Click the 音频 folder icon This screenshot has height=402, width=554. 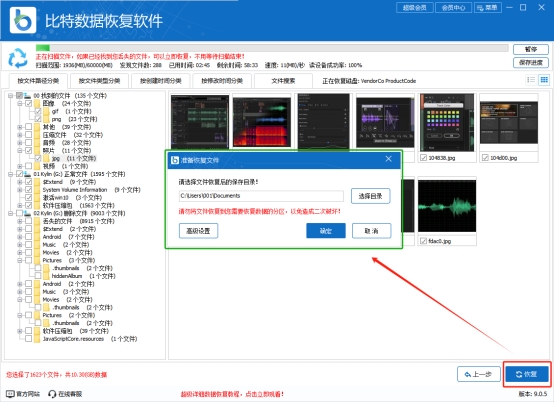click(x=37, y=143)
